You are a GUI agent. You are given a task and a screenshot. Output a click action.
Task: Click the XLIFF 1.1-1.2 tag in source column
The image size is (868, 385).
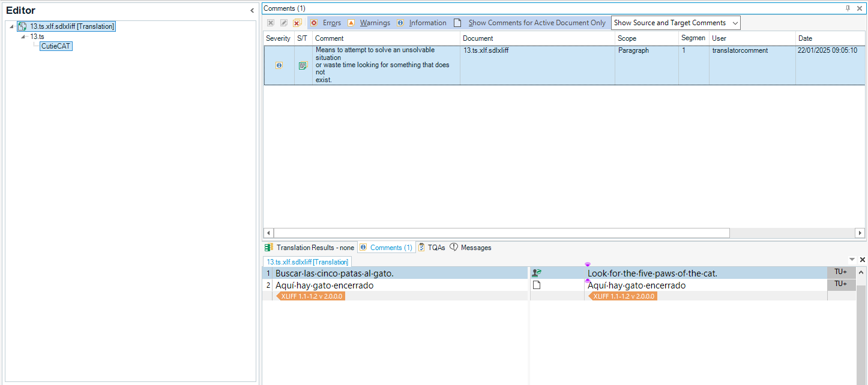point(310,296)
